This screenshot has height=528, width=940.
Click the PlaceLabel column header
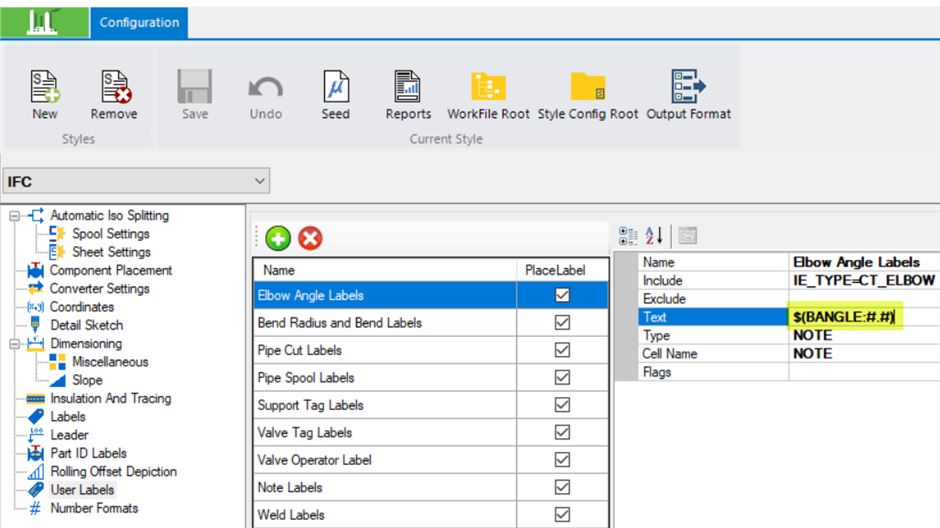562,270
